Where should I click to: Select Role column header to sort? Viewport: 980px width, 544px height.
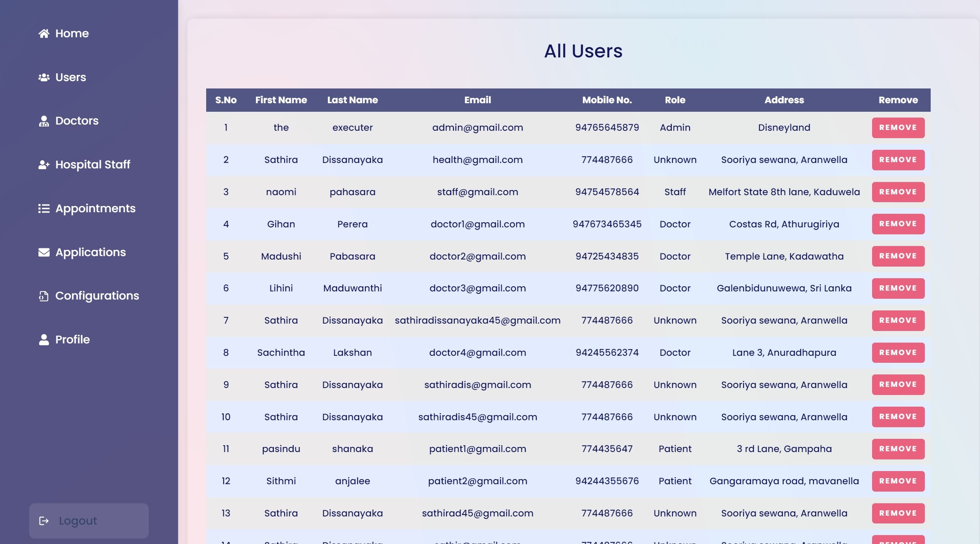point(675,100)
